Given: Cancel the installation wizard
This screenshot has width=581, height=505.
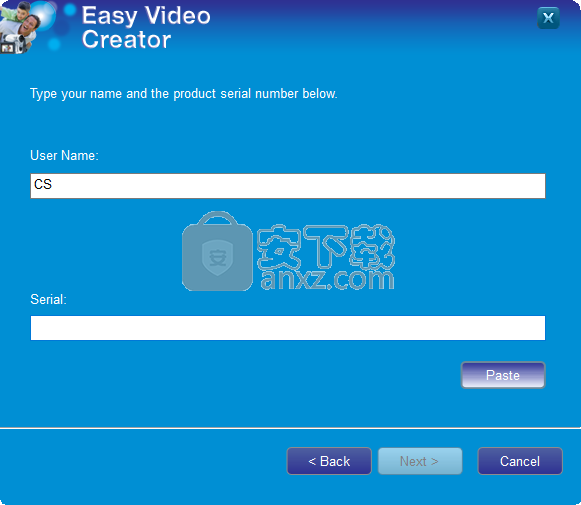Looking at the screenshot, I should [x=520, y=461].
